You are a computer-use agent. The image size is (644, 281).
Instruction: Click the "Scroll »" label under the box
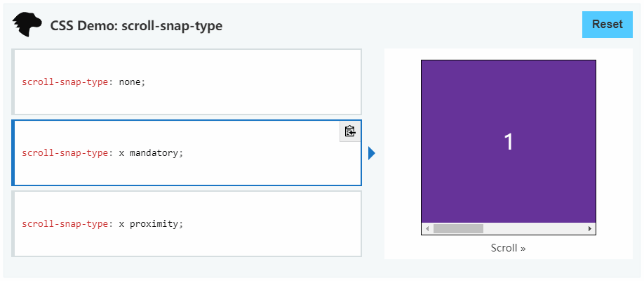click(x=508, y=248)
